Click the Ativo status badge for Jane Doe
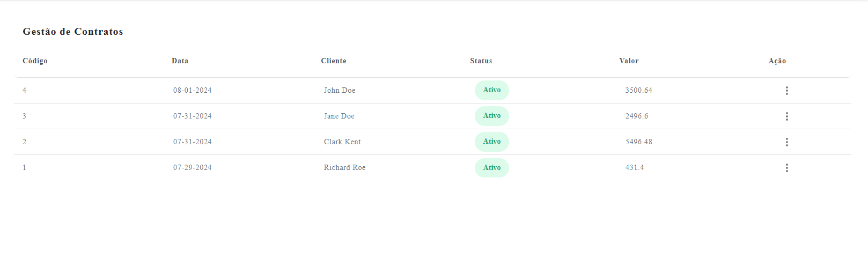The width and height of the screenshot is (868, 259). 491,116
